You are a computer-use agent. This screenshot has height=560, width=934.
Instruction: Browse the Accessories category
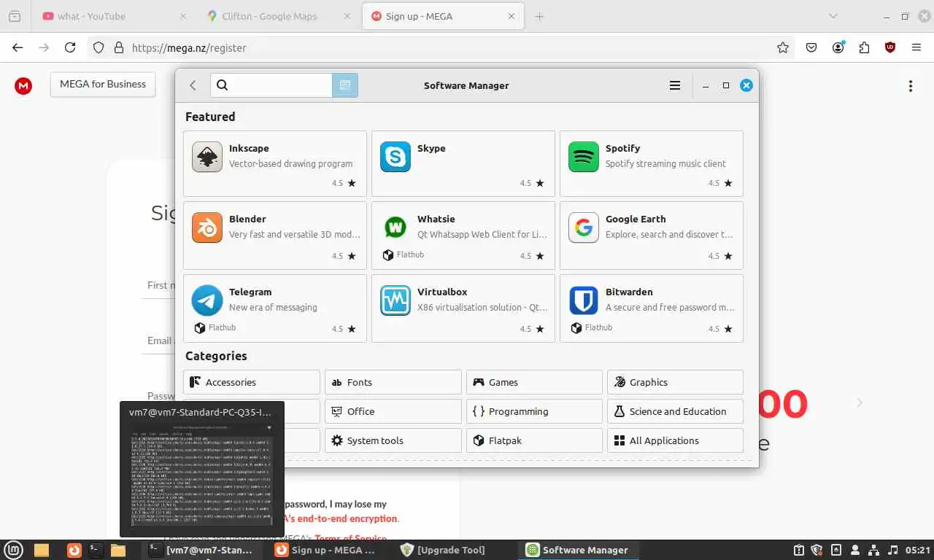pyautogui.click(x=252, y=382)
